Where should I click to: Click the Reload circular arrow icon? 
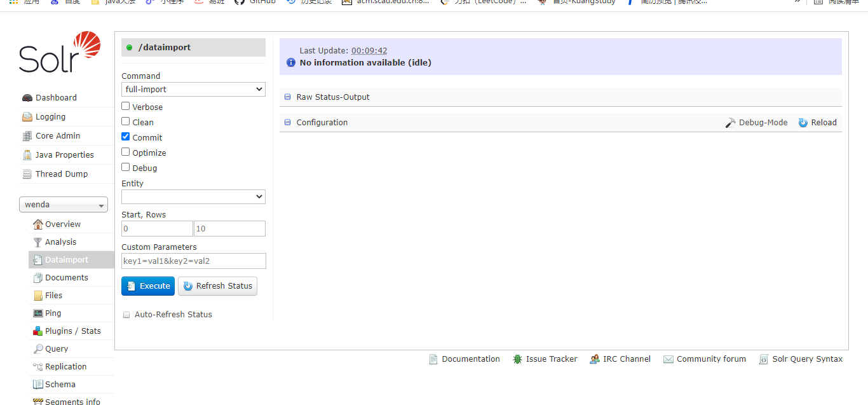pos(803,123)
